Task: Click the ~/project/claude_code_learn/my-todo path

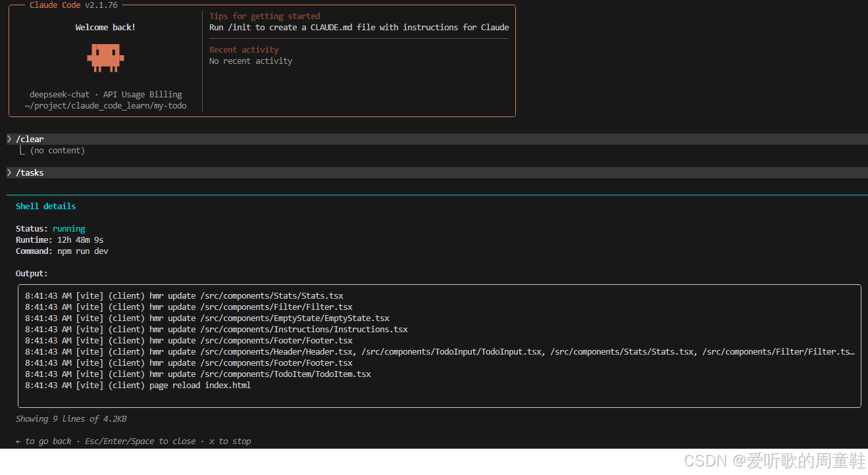Action: [x=105, y=105]
